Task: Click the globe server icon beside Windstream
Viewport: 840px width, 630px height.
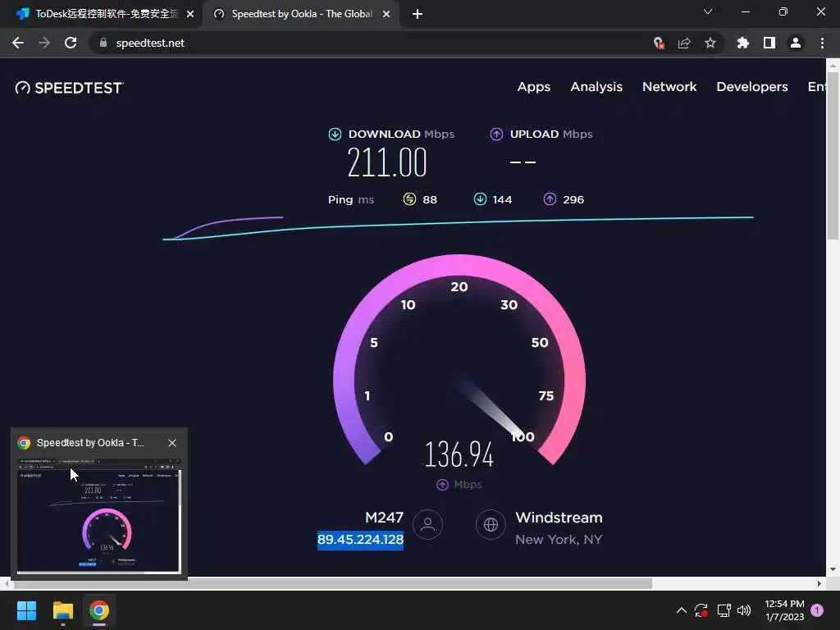Action: pyautogui.click(x=491, y=524)
